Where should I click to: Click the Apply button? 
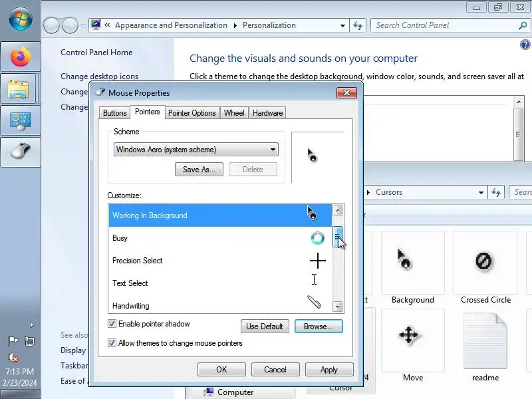[x=329, y=370]
